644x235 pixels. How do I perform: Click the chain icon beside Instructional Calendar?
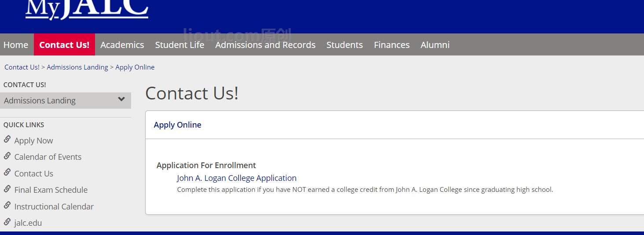7,206
